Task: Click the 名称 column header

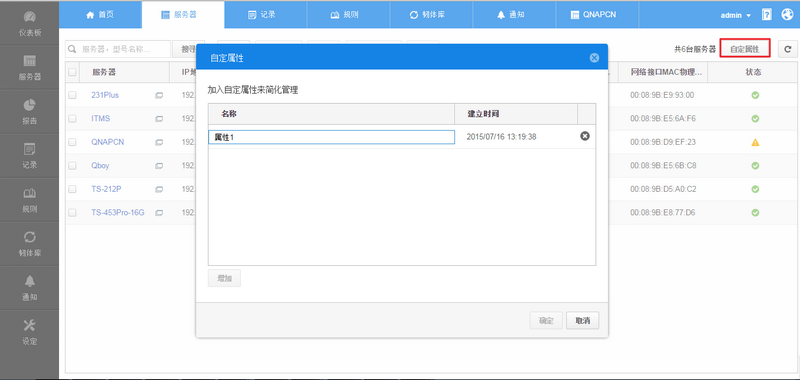Action: click(331, 114)
